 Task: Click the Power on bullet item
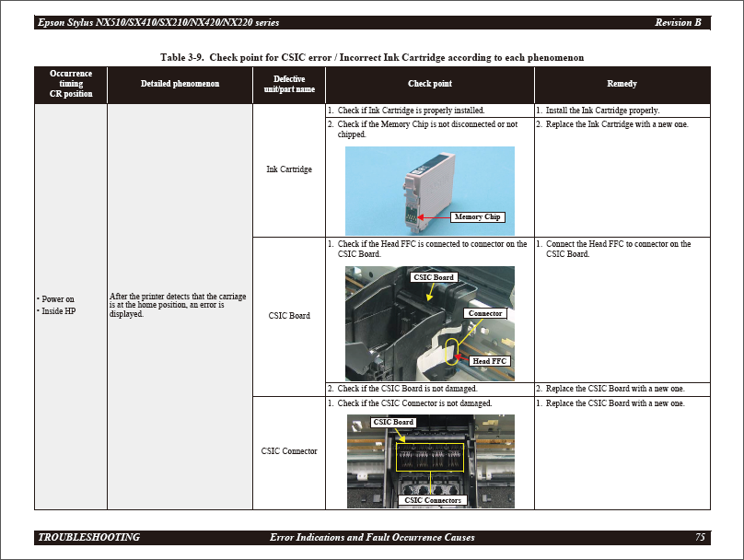click(x=58, y=299)
